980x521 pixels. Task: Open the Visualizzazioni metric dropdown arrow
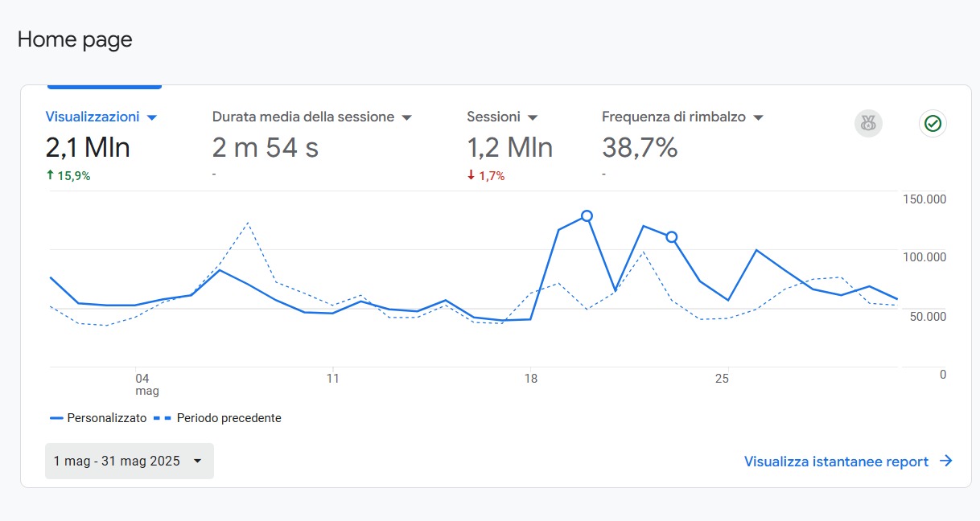[152, 117]
